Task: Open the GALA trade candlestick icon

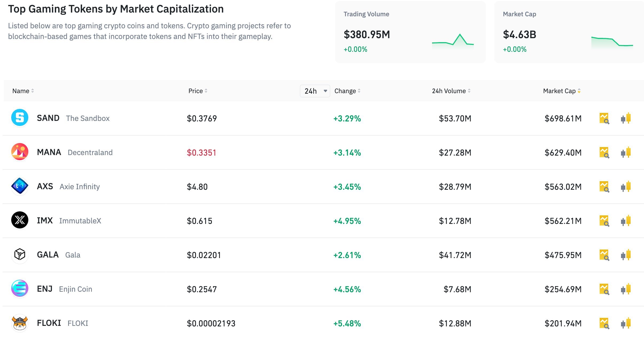Action: tap(626, 255)
